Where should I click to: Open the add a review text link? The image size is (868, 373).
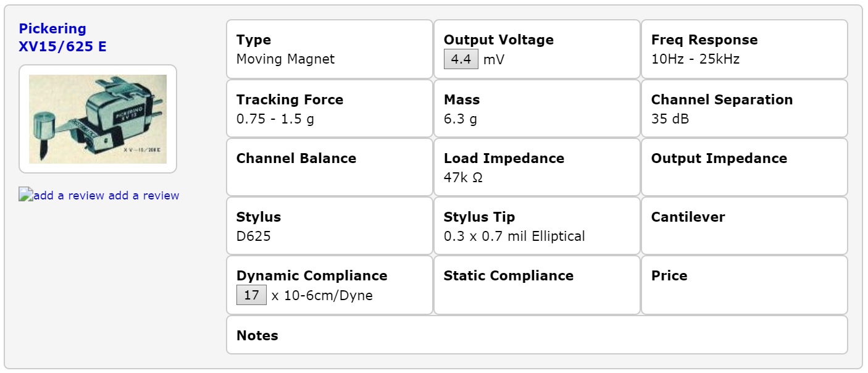click(x=144, y=196)
